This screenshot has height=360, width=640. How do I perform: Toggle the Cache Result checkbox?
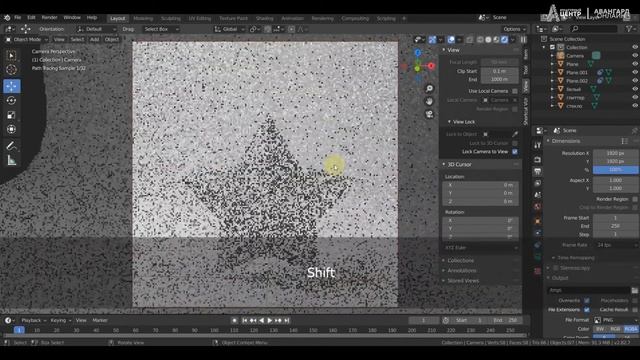point(635,310)
